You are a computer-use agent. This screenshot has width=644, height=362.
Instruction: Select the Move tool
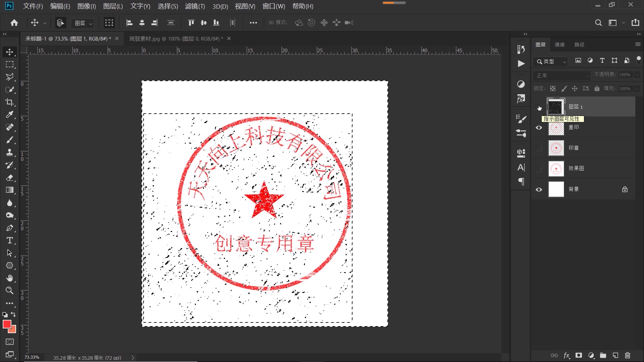(10, 52)
